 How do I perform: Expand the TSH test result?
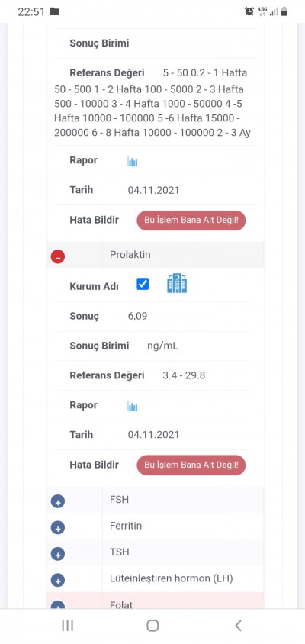[x=58, y=554]
